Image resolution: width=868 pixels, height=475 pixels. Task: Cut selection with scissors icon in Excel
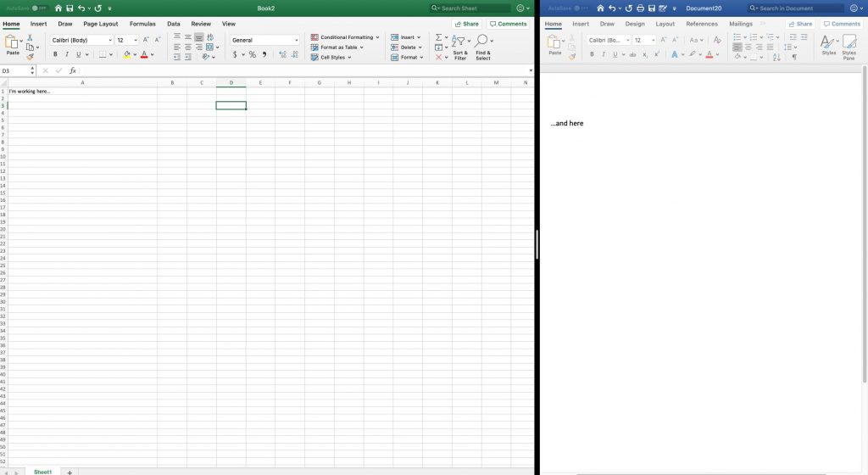click(x=30, y=37)
